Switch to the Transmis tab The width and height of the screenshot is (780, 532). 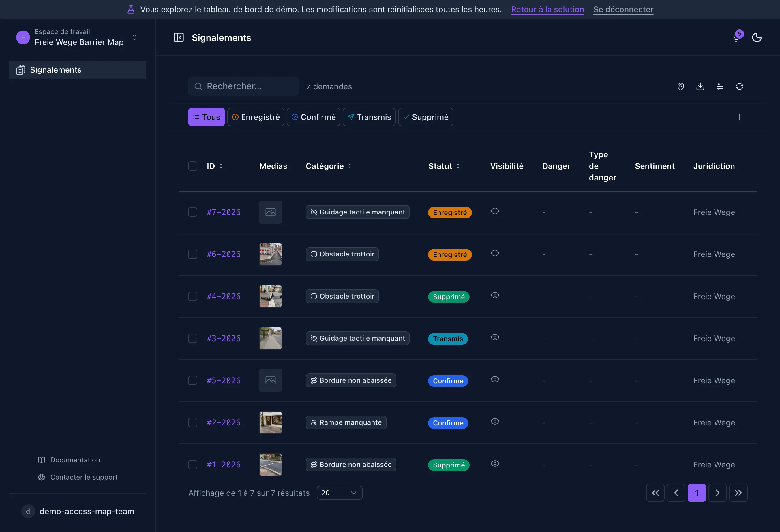point(369,117)
